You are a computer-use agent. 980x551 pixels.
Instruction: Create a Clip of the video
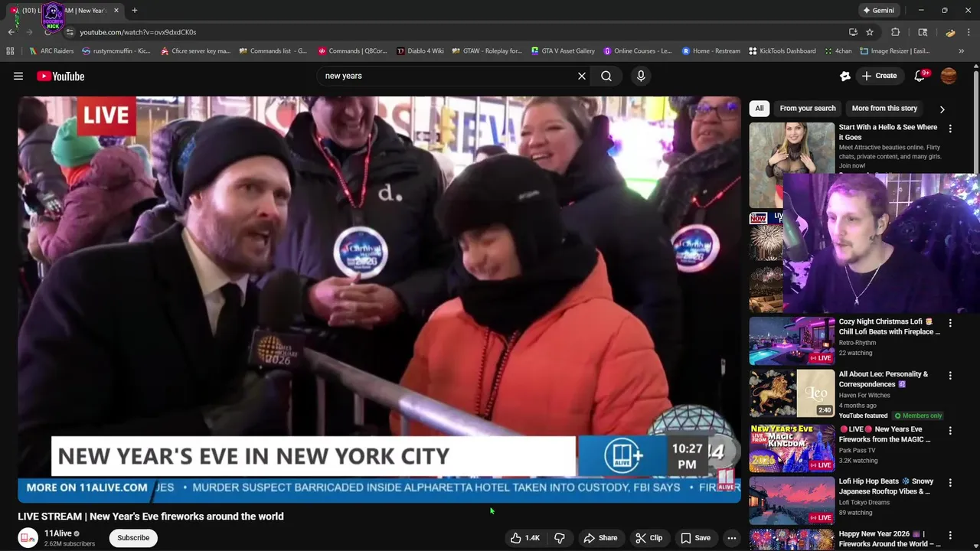tap(649, 538)
